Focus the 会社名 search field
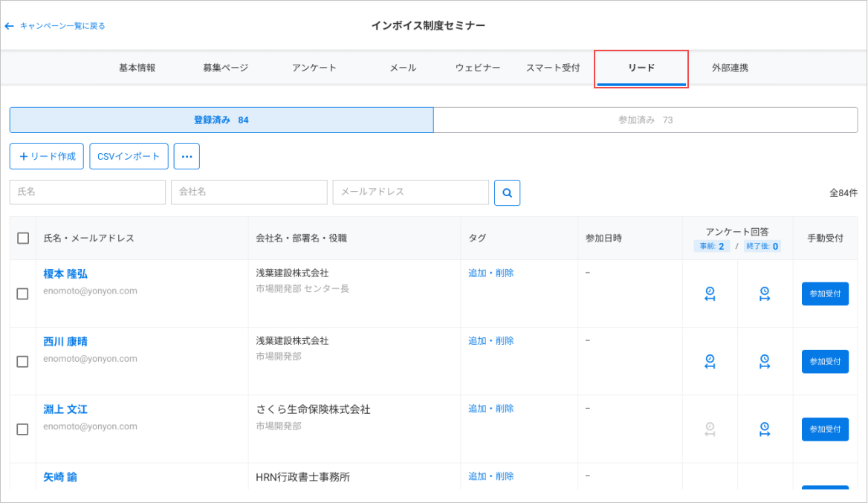The height and width of the screenshot is (503, 868). (249, 192)
